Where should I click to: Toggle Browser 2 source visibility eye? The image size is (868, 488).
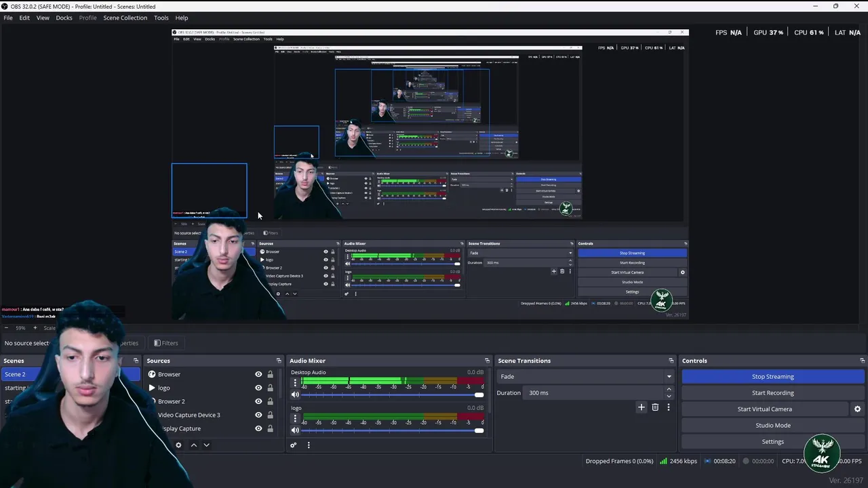(258, 401)
